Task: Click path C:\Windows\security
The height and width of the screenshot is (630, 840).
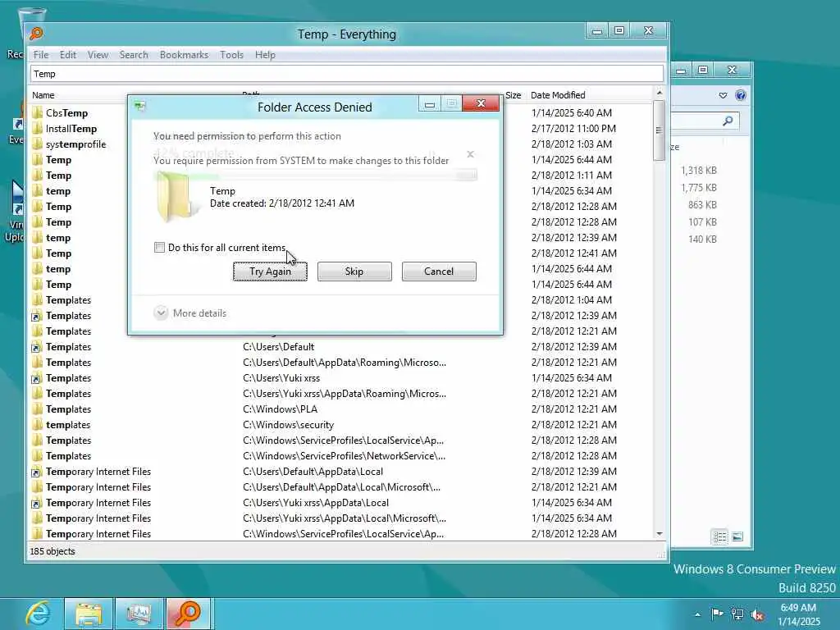Action: (x=288, y=425)
